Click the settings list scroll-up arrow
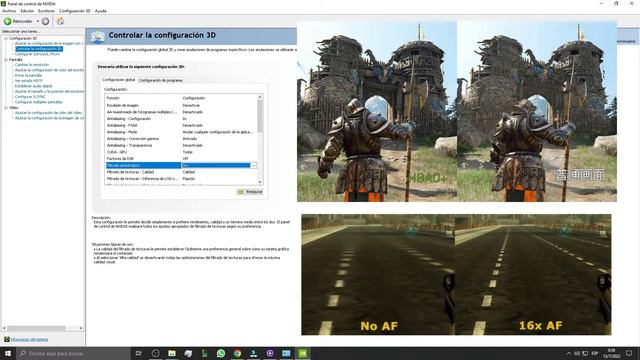The height and width of the screenshot is (360, 640). (x=260, y=97)
